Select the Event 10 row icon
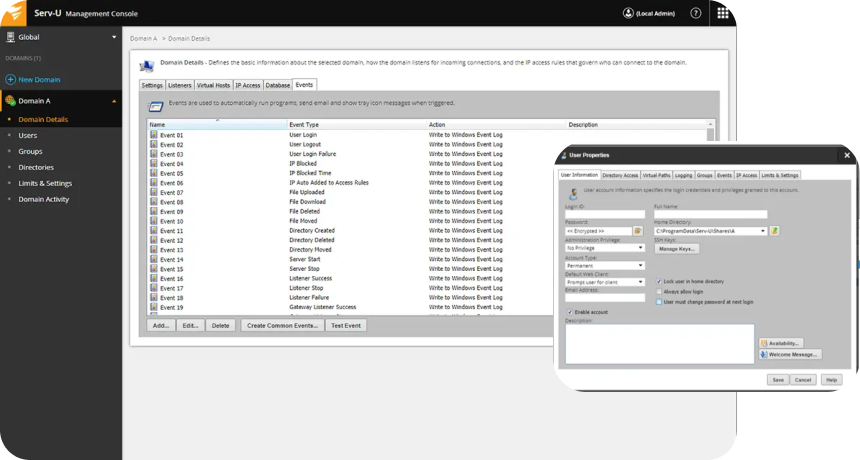The height and width of the screenshot is (460, 860). point(154,221)
